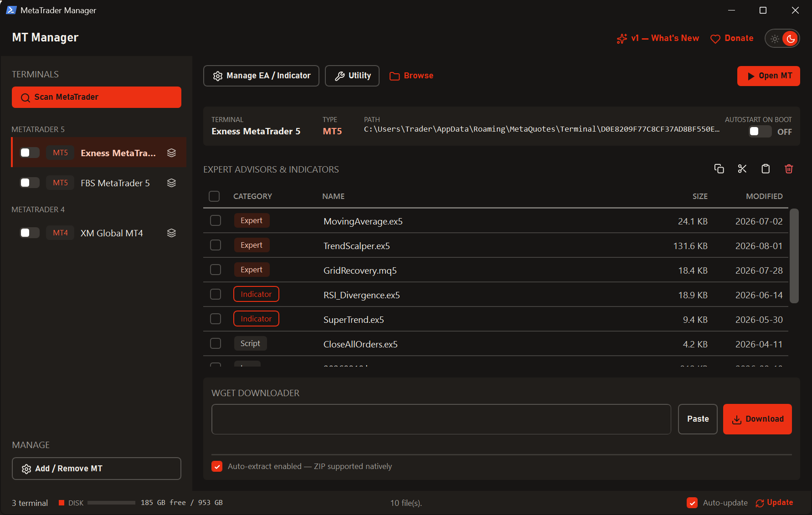The height and width of the screenshot is (515, 812).
Task: Click the NAME column header
Action: (334, 196)
